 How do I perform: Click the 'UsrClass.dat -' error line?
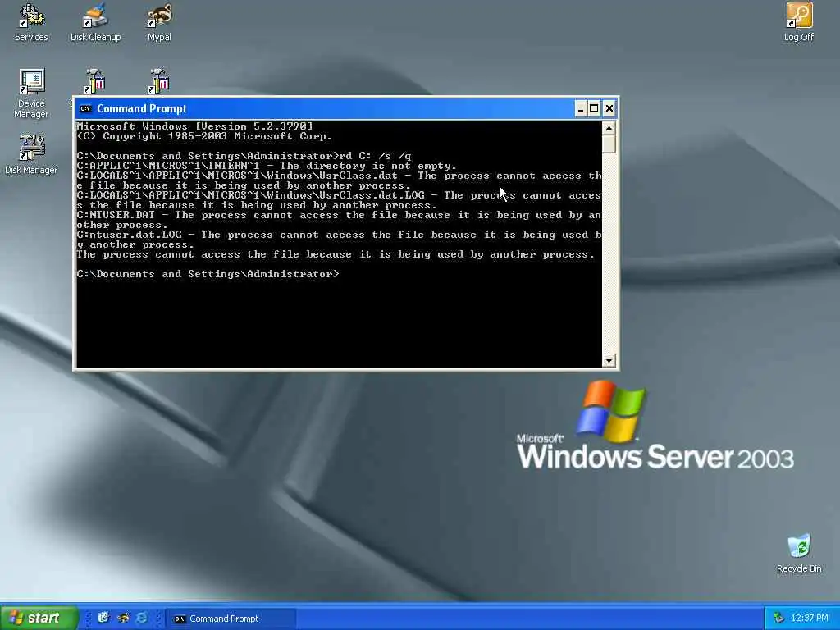click(x=339, y=180)
